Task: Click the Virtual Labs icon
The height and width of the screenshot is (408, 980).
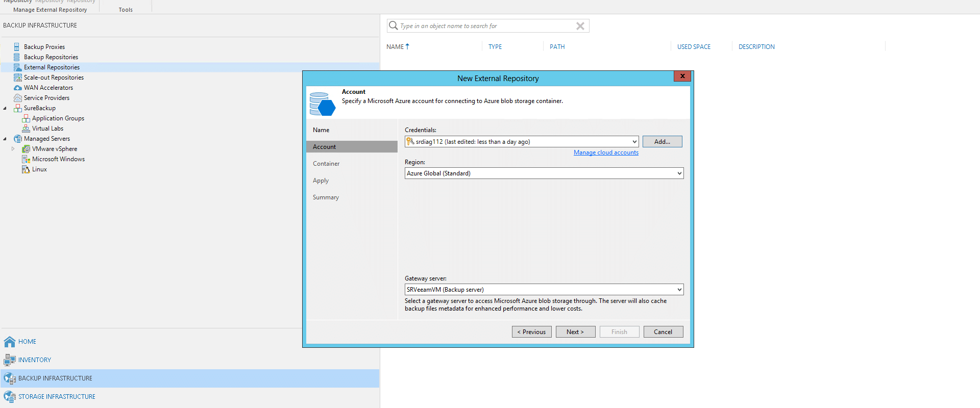Action: [26, 129]
